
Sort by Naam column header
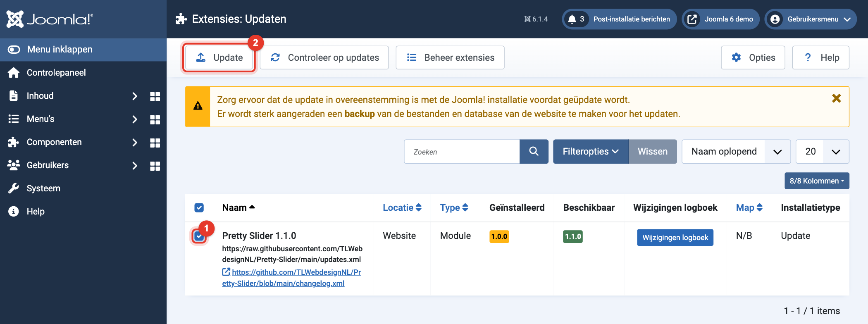click(238, 207)
